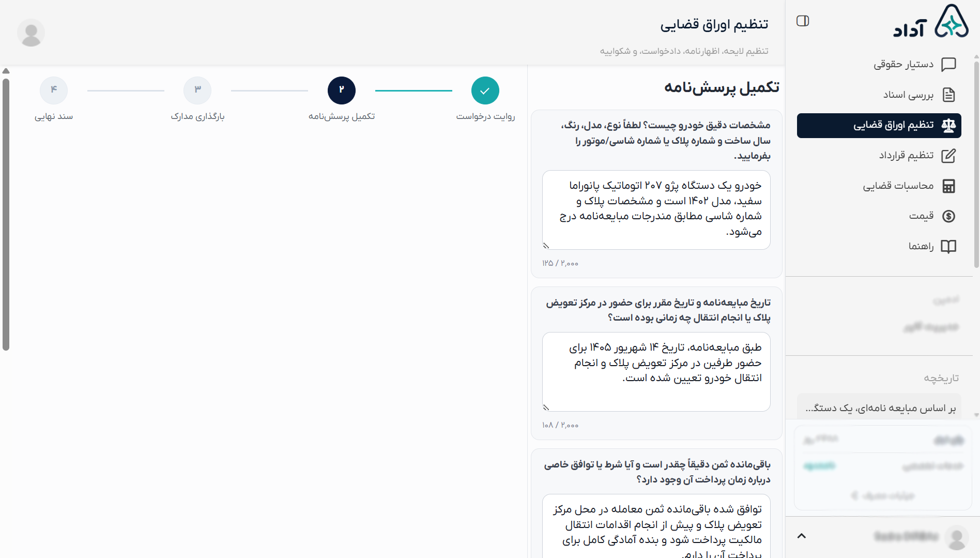Select step 2 تکمیل پرسش‌نامه circle

pos(341,91)
